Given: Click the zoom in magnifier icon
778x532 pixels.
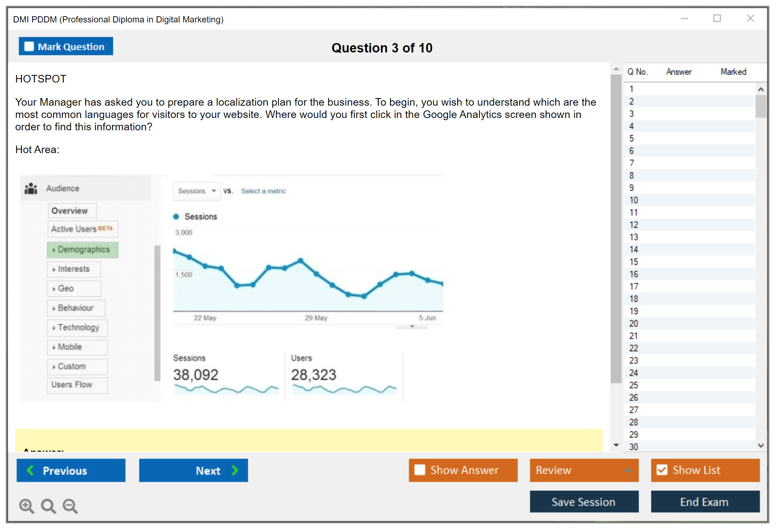Looking at the screenshot, I should (x=26, y=506).
